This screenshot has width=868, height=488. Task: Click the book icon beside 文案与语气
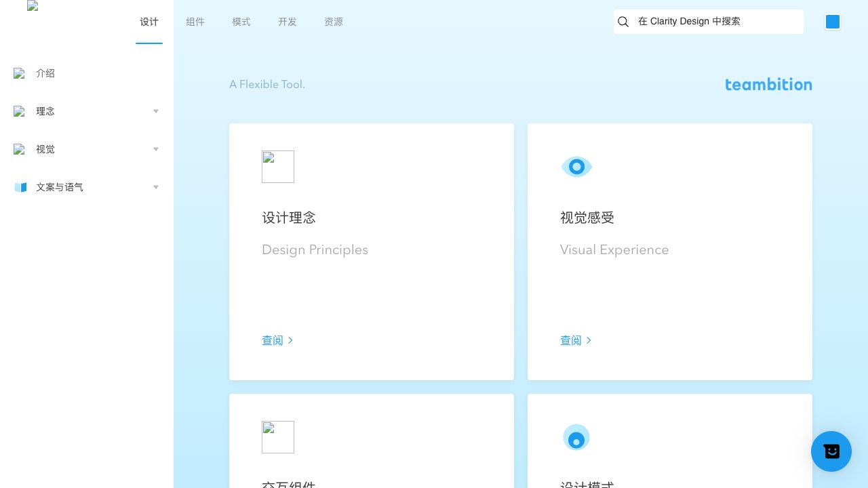20,187
